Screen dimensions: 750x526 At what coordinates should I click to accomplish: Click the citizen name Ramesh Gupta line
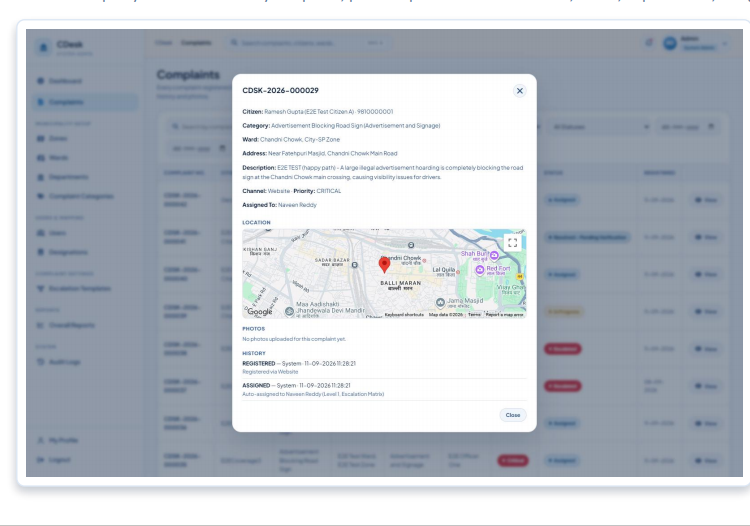318,111
